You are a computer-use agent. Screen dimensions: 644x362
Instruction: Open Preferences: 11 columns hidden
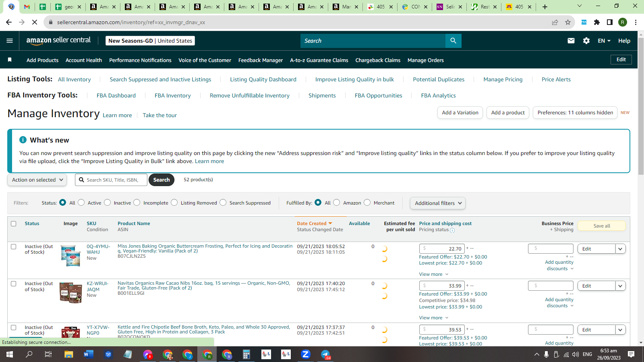(575, 113)
